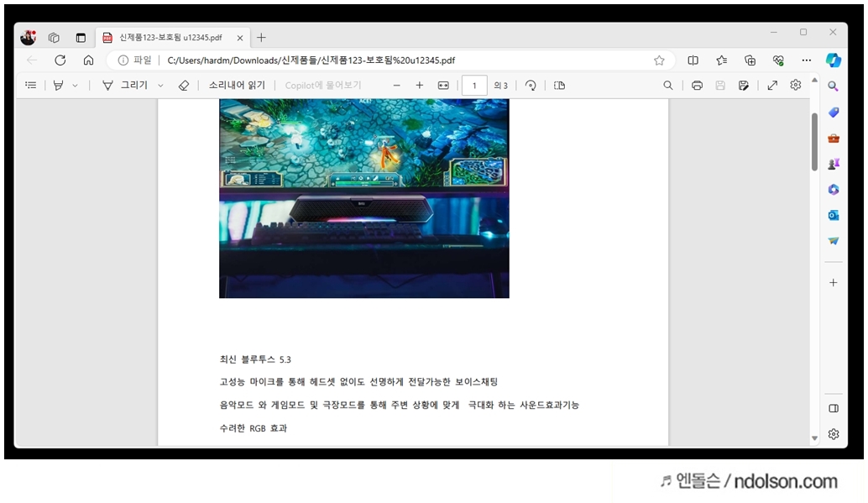Search the PDF with the find icon

tap(668, 86)
